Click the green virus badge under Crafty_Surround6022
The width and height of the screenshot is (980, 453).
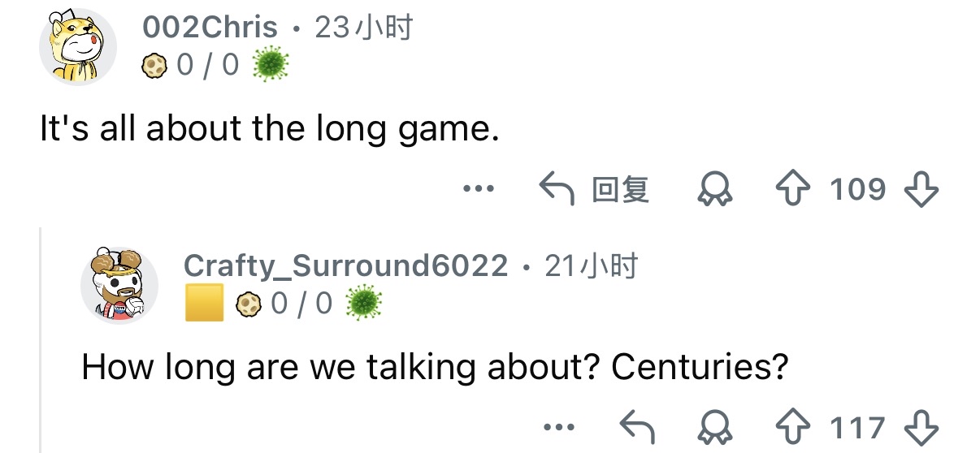click(363, 304)
